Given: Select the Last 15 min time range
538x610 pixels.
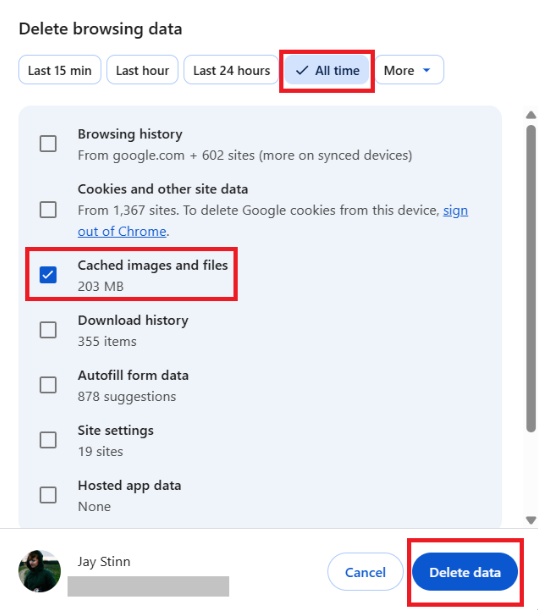Looking at the screenshot, I should (60, 70).
